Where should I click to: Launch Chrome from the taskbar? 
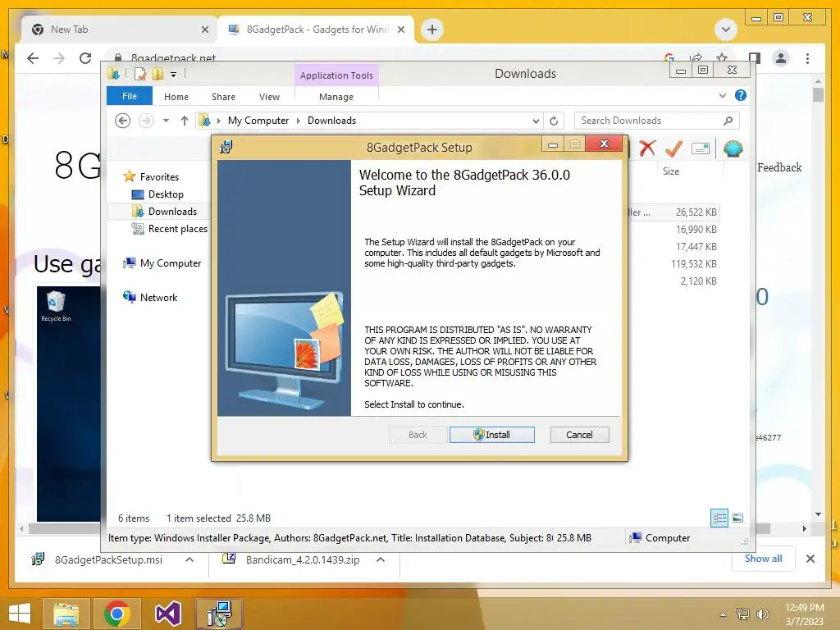tap(116, 614)
